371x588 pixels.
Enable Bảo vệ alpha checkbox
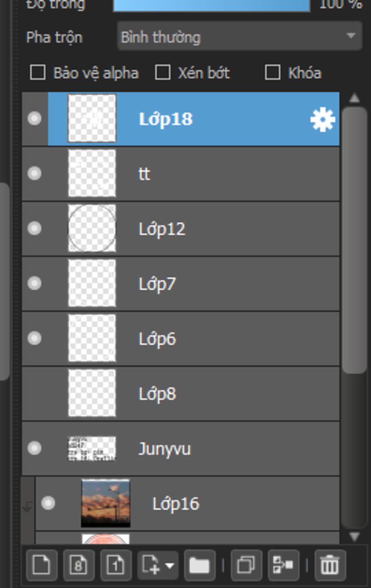[x=38, y=72]
